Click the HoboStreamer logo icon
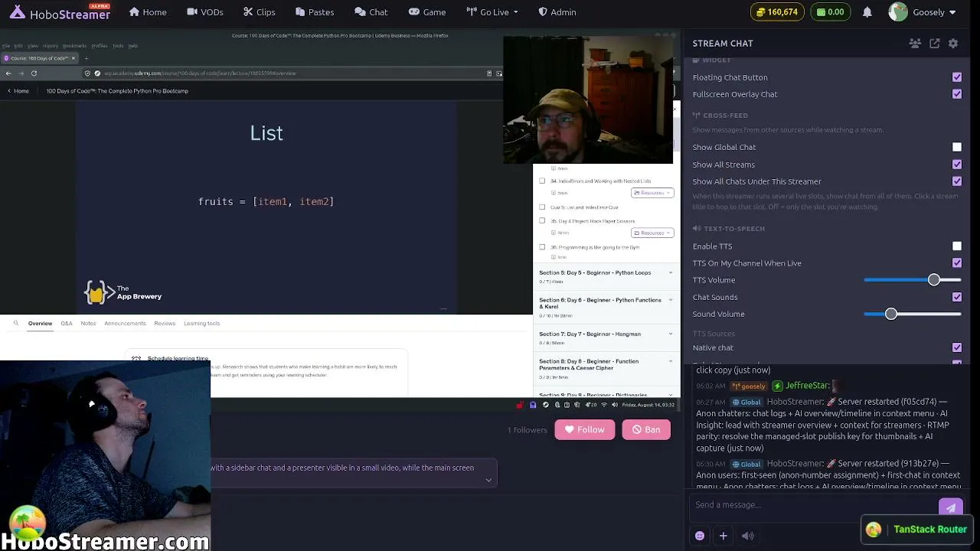 pyautogui.click(x=17, y=12)
